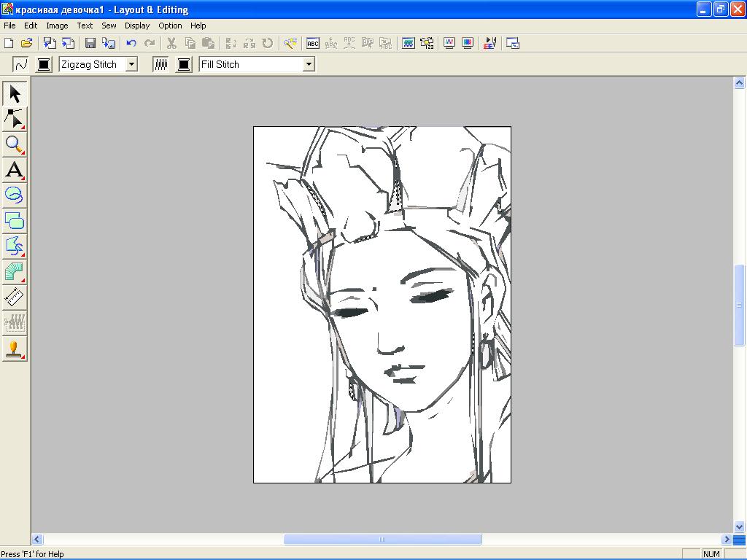Expand the Fill Stitch dropdown
The width and height of the screenshot is (747, 560).
click(x=309, y=64)
